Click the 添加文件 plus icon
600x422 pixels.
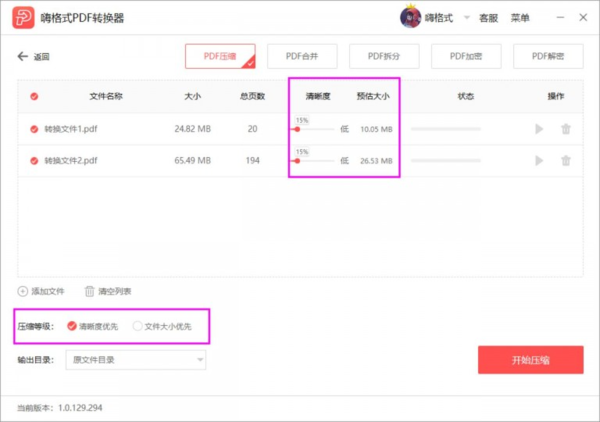[x=23, y=291]
